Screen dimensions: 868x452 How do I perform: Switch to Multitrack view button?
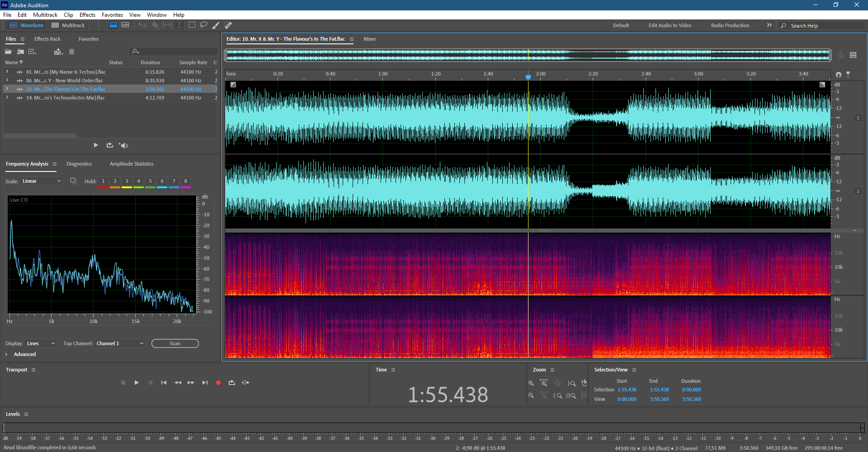click(x=68, y=25)
